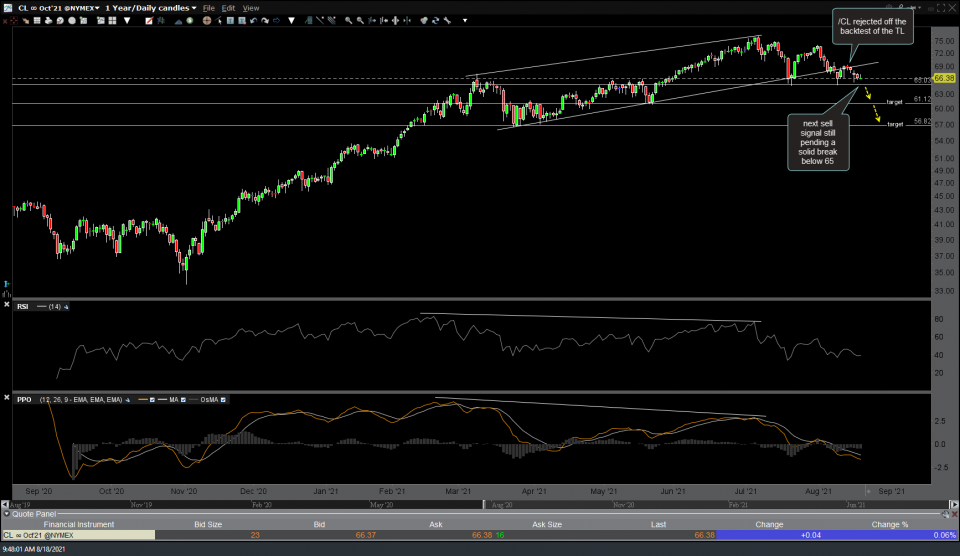Click the clock timestamp 9:48:01 AM 8/18/2021
The image size is (960, 556).
tap(33, 549)
